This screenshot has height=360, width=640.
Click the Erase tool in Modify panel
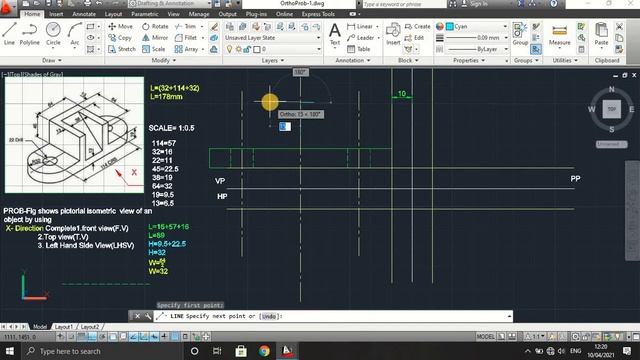[214, 27]
